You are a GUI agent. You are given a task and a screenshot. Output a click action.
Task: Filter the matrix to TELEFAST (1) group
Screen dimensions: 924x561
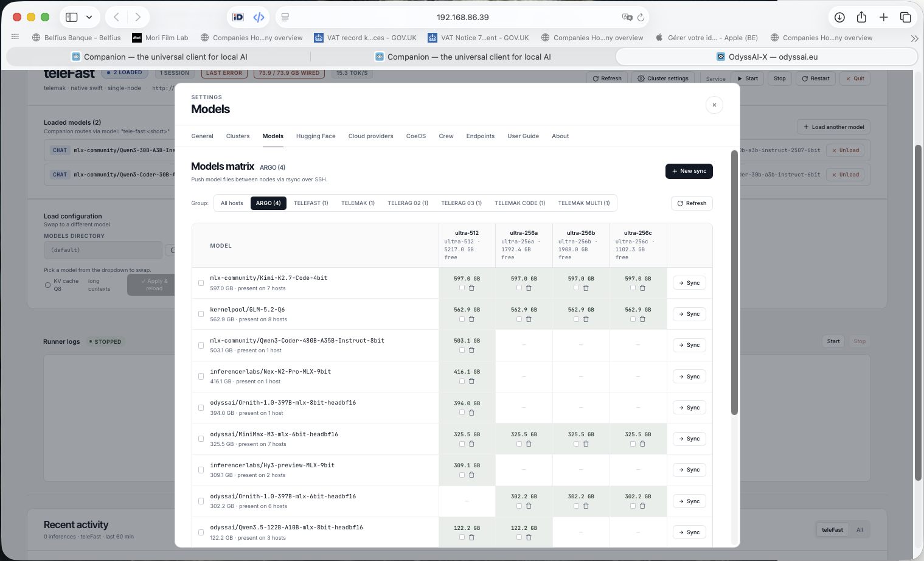[311, 203]
